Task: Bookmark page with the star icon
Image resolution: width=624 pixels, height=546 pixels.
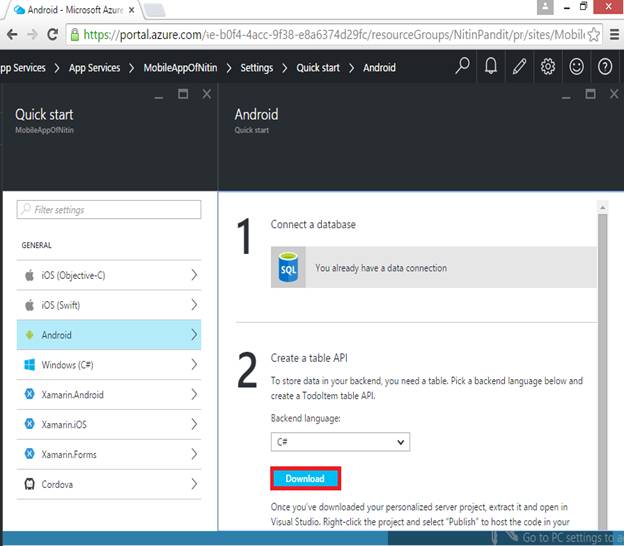Action: point(593,35)
